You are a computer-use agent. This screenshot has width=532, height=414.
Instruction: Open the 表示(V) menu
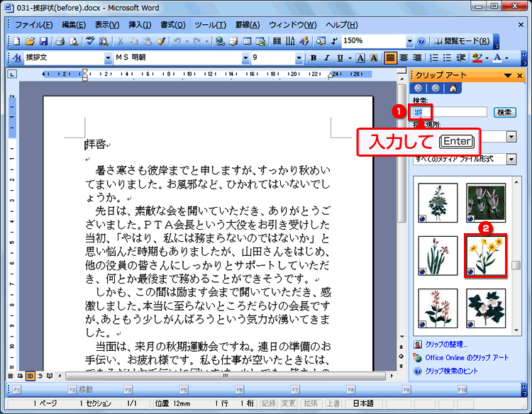(x=107, y=25)
